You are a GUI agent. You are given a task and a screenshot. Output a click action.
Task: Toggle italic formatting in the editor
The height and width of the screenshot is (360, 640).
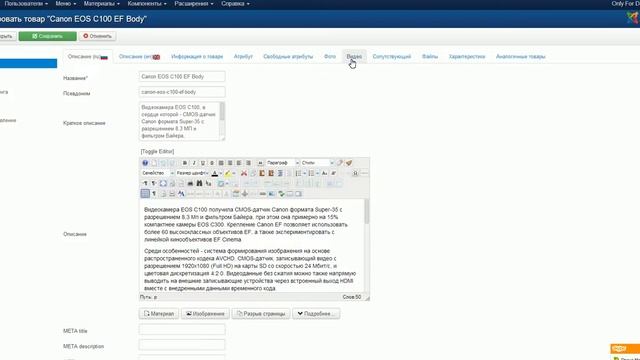click(194, 163)
